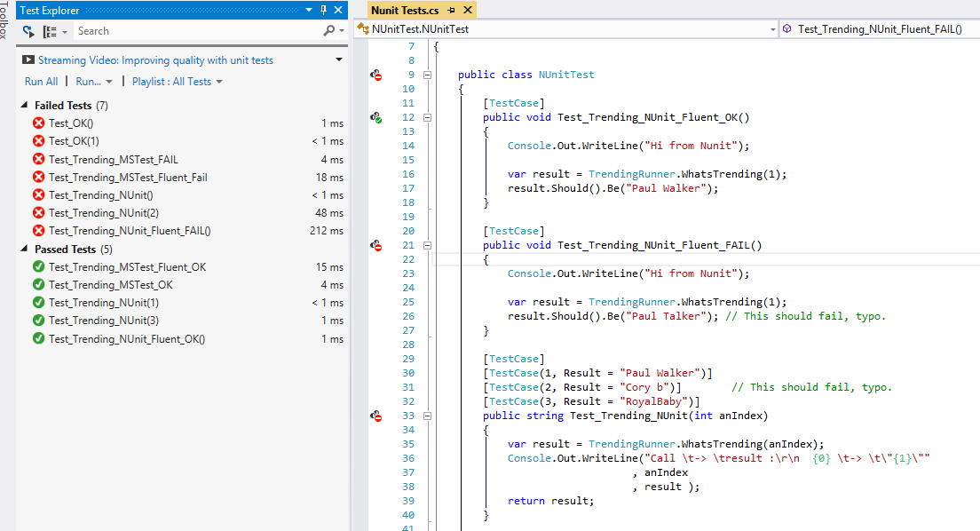Collapse the Passed Tests group
Screen dimensions: 980x531
[x=24, y=249]
